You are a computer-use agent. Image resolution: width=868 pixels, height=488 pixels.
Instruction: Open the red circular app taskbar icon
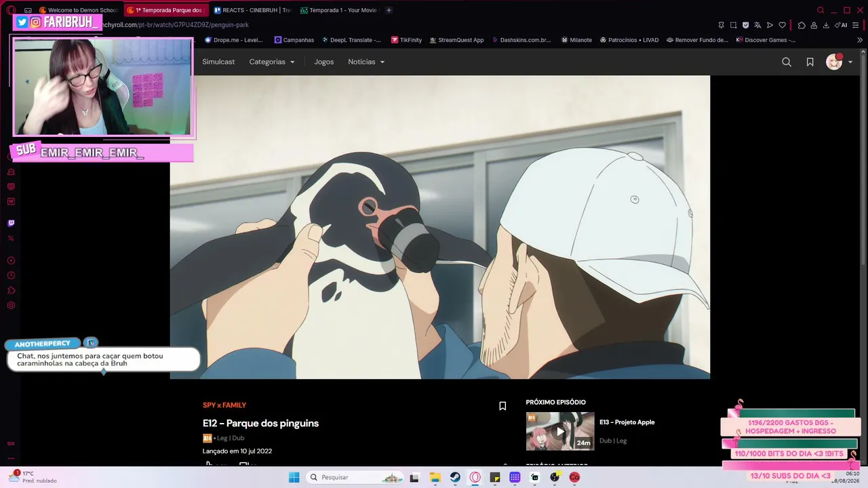(x=574, y=477)
